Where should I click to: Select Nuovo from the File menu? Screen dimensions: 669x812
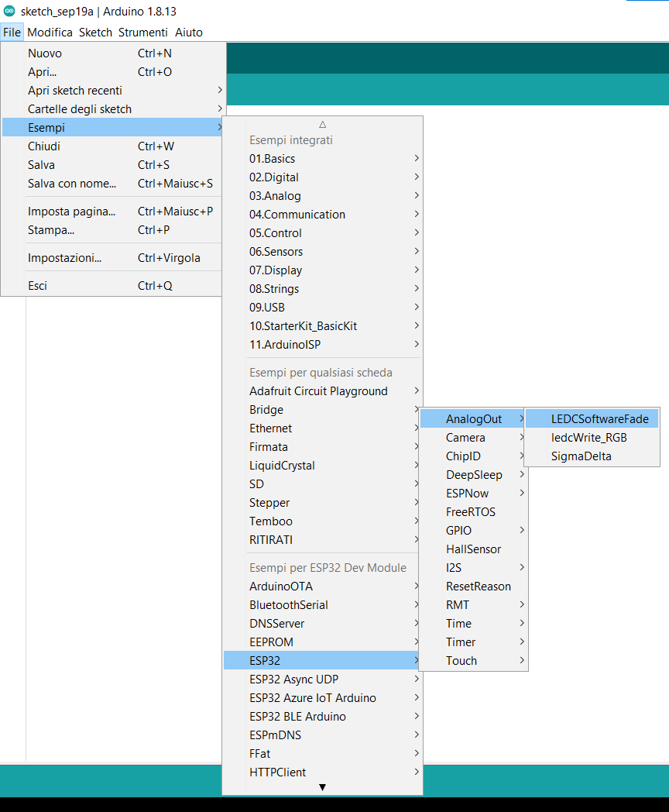113,53
